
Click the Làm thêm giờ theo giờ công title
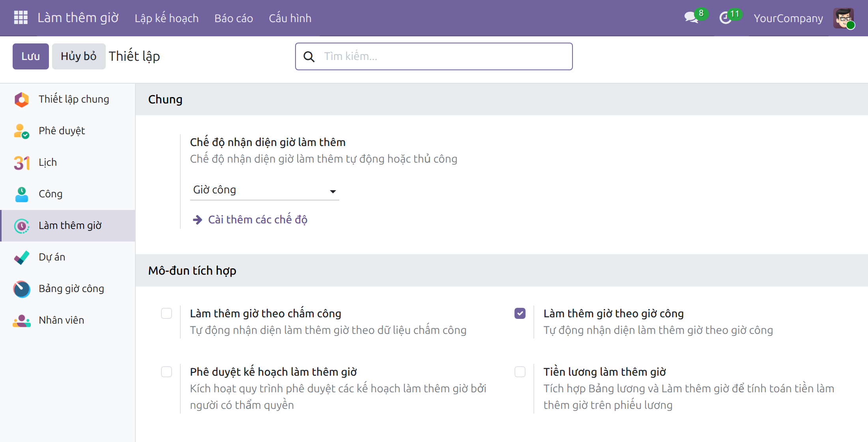click(x=614, y=313)
